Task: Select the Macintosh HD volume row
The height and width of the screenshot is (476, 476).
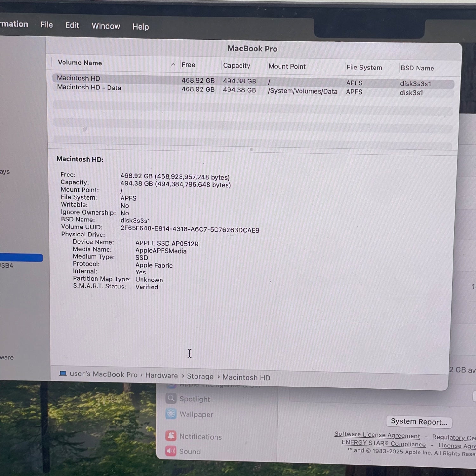Action: [253, 81]
